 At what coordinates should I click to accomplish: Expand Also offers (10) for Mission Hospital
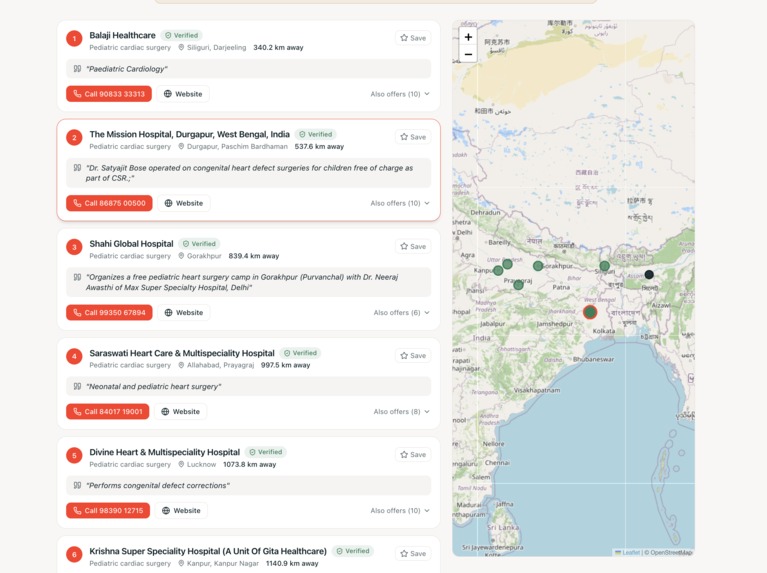(400, 203)
